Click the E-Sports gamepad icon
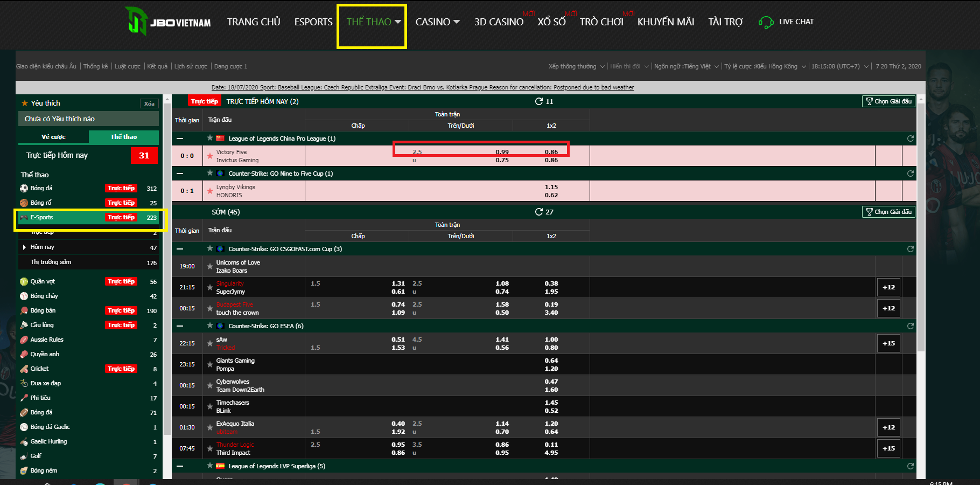 point(24,217)
